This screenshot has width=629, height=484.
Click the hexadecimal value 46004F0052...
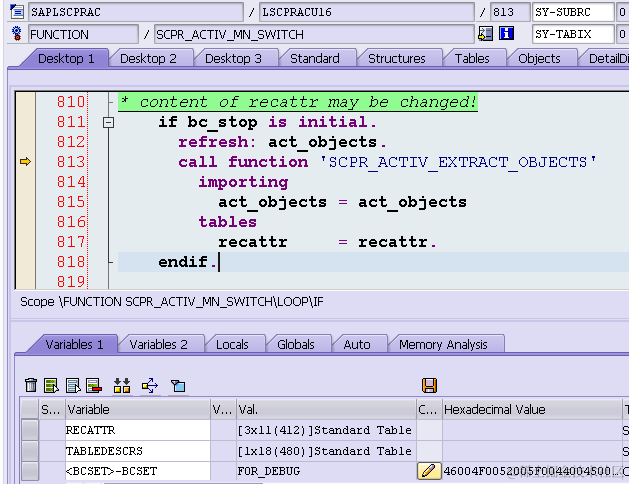pyautogui.click(x=532, y=471)
